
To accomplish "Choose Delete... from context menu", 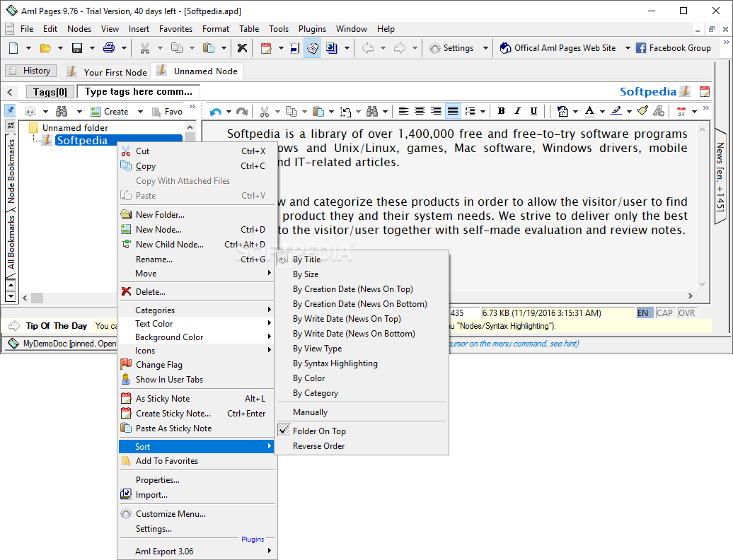I will (197, 292).
